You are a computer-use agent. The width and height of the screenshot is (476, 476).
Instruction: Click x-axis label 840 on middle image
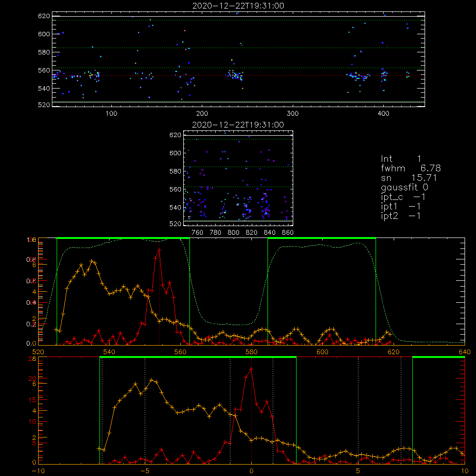click(x=269, y=233)
